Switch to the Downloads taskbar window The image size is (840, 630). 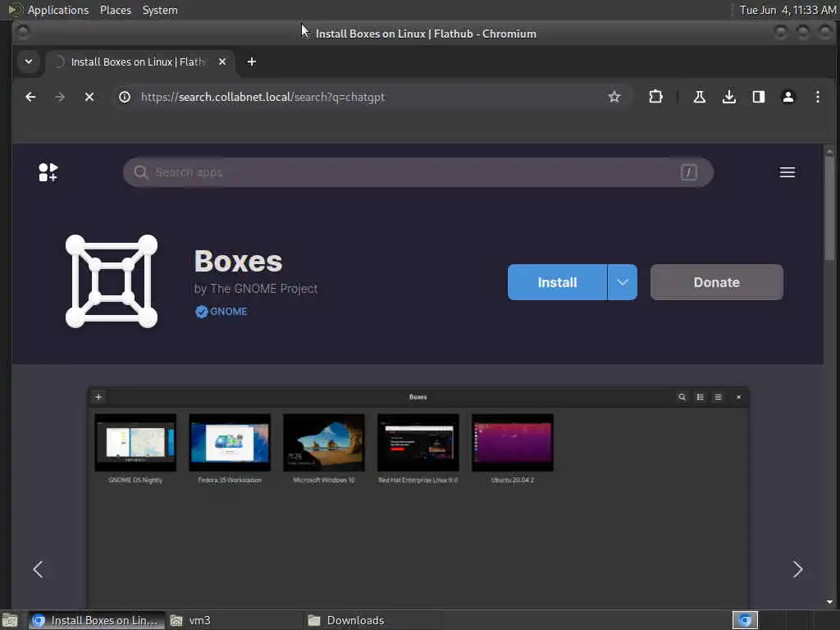click(372, 620)
